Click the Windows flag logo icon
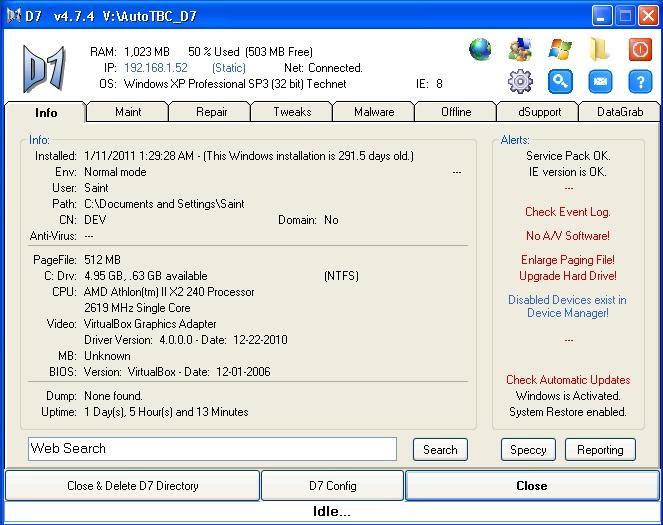Viewport: 663px width, 525px height. tap(560, 49)
